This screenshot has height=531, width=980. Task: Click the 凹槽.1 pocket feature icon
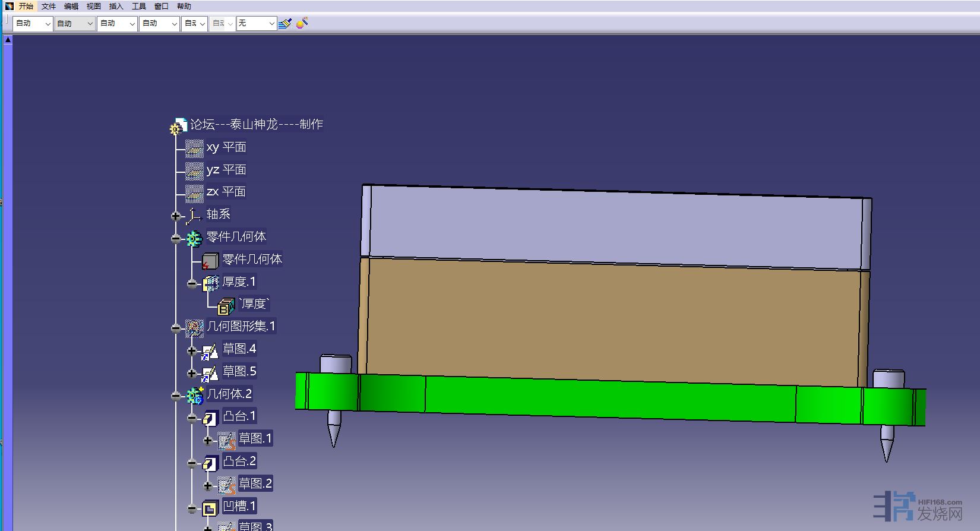click(210, 508)
